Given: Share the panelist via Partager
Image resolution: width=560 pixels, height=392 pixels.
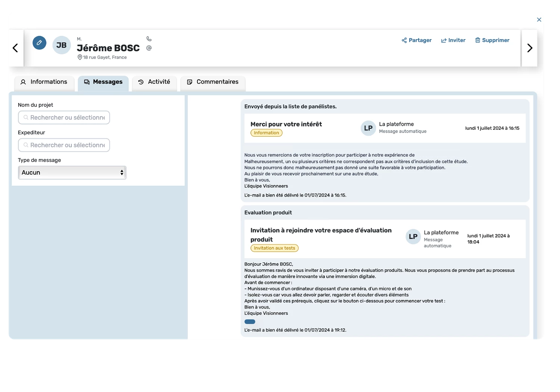Looking at the screenshot, I should pyautogui.click(x=416, y=40).
